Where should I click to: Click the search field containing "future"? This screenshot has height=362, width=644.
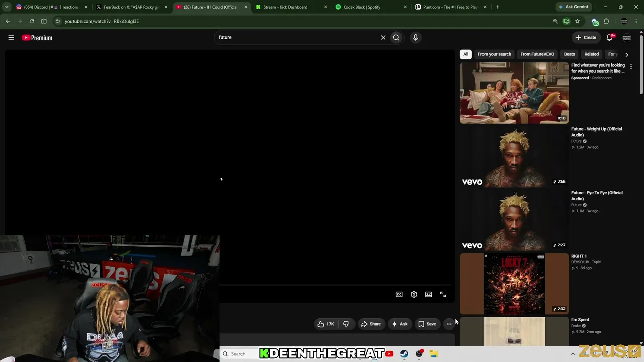pyautogui.click(x=297, y=37)
